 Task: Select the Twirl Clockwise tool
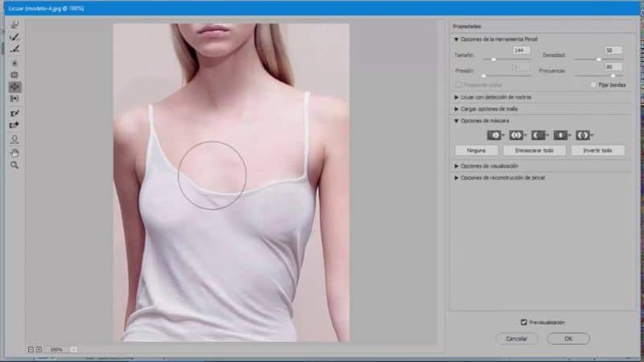coord(14,63)
